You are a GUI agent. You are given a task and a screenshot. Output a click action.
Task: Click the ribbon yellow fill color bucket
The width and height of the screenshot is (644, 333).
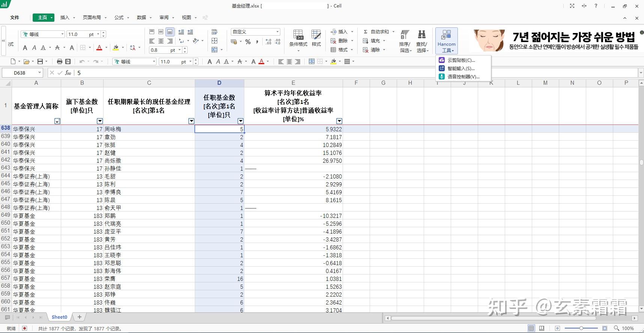point(116,48)
